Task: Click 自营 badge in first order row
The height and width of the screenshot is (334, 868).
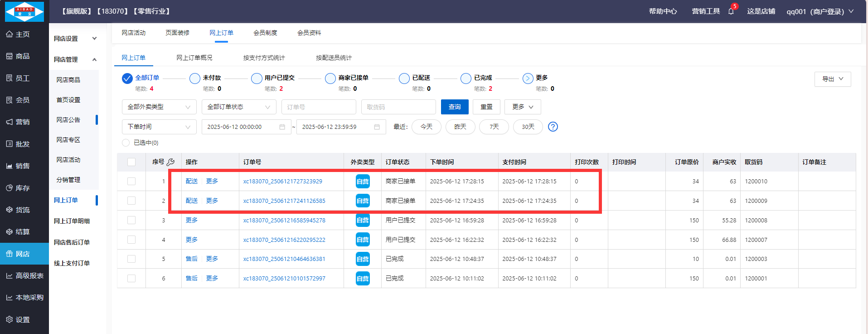Action: 363,182
